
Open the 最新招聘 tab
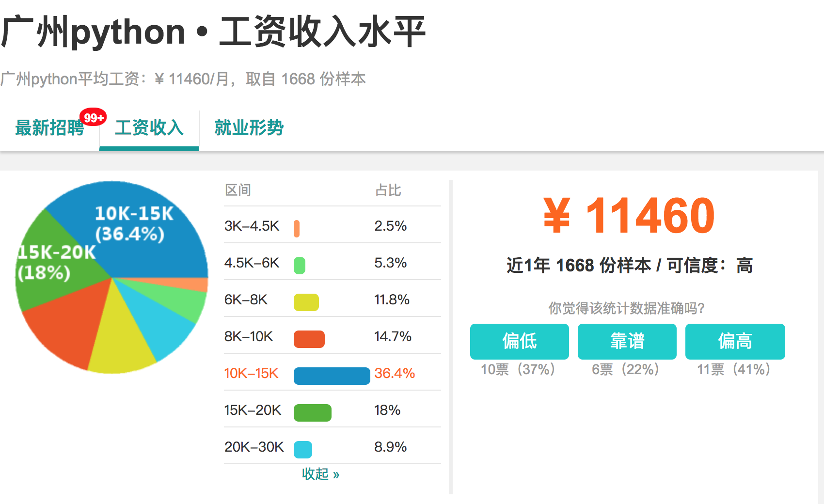click(x=49, y=128)
